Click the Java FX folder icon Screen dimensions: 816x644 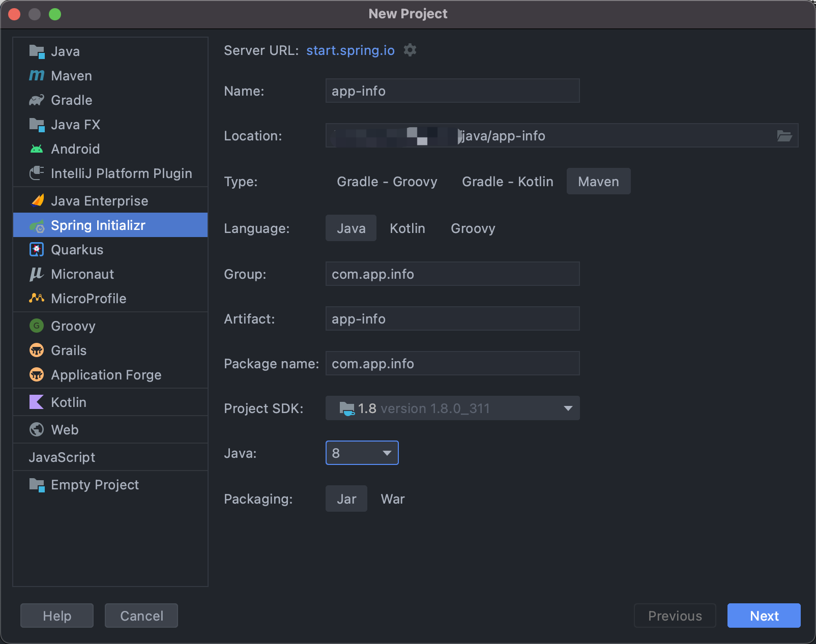pyautogui.click(x=37, y=125)
